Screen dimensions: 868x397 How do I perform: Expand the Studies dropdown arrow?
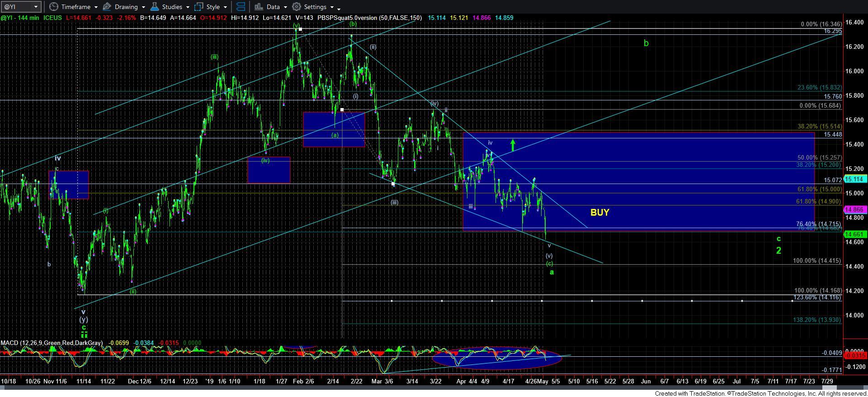pyautogui.click(x=187, y=7)
